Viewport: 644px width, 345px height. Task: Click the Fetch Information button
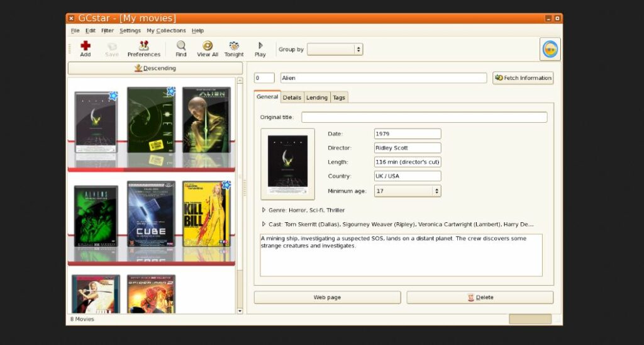[523, 77]
